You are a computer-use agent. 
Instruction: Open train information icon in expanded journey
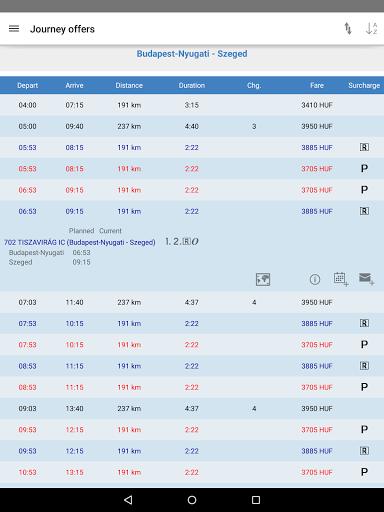tap(315, 279)
